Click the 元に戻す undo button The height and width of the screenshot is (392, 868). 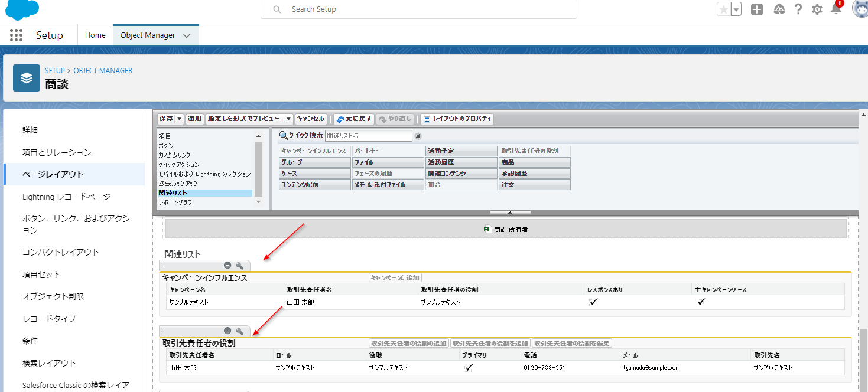(x=353, y=119)
